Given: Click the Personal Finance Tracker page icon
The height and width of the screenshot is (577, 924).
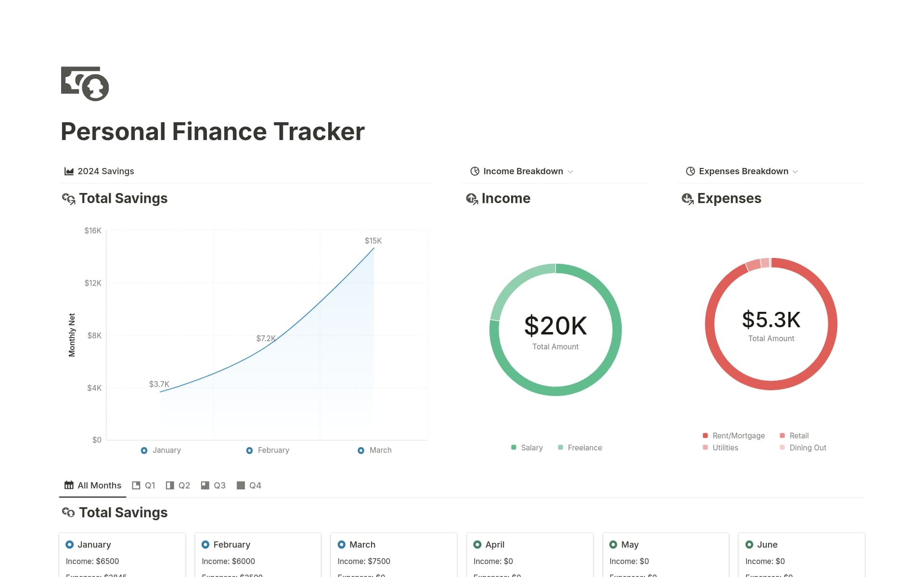Looking at the screenshot, I should (x=85, y=84).
